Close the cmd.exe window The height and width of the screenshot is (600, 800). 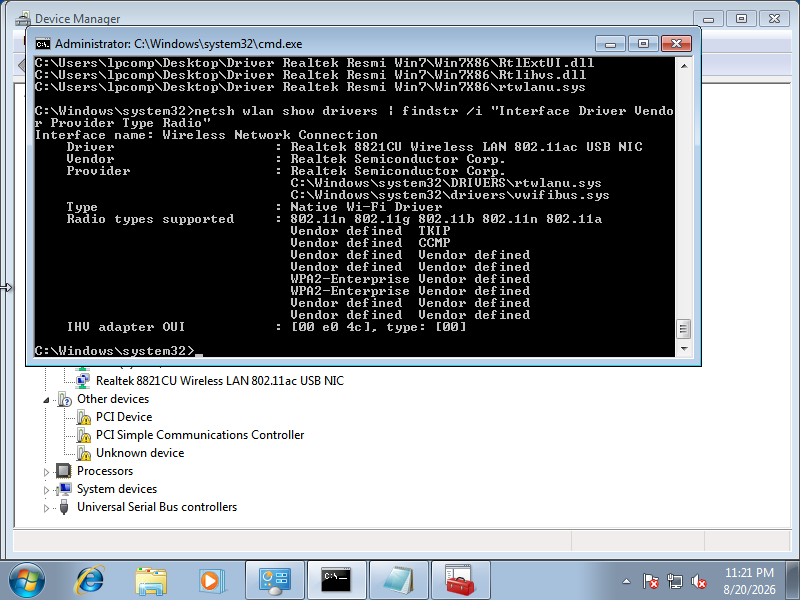pyautogui.click(x=677, y=44)
